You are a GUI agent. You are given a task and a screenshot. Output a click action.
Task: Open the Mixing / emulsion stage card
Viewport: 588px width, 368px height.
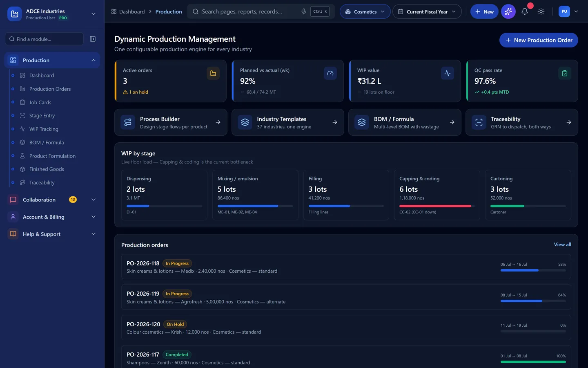click(x=255, y=195)
